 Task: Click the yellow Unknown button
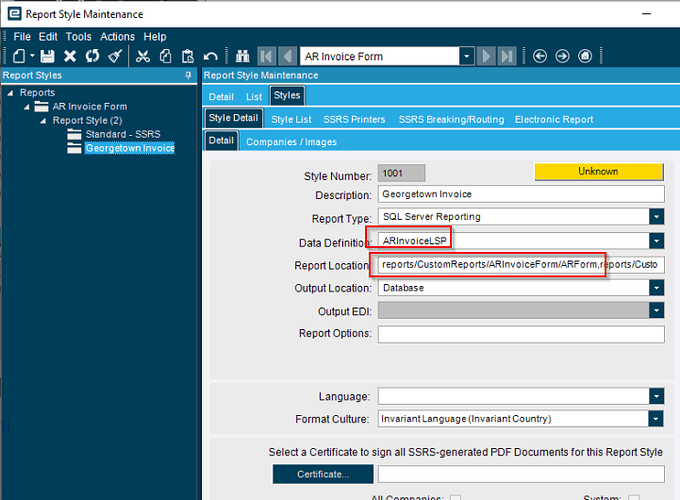598,172
